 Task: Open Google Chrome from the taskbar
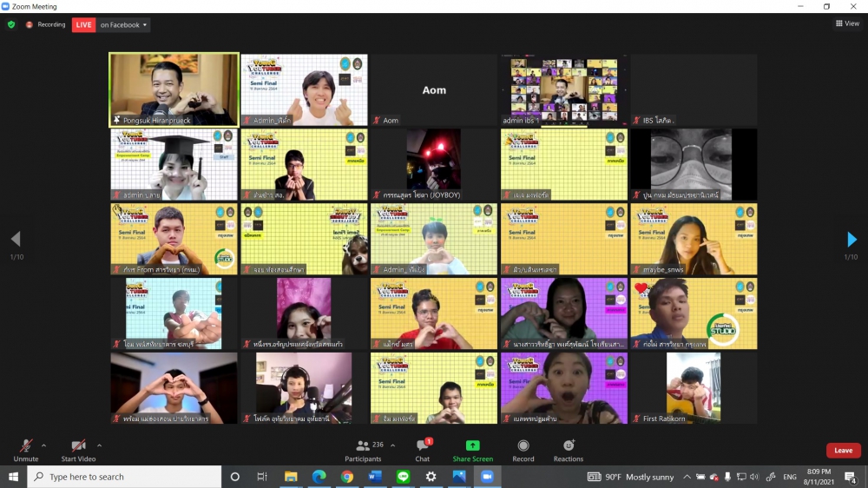[347, 477]
